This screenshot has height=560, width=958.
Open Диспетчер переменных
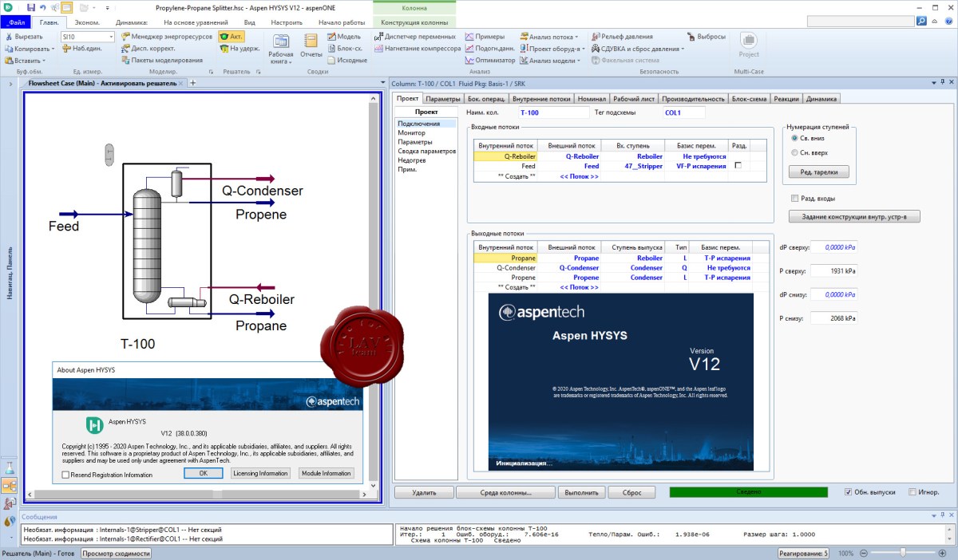[x=414, y=37]
